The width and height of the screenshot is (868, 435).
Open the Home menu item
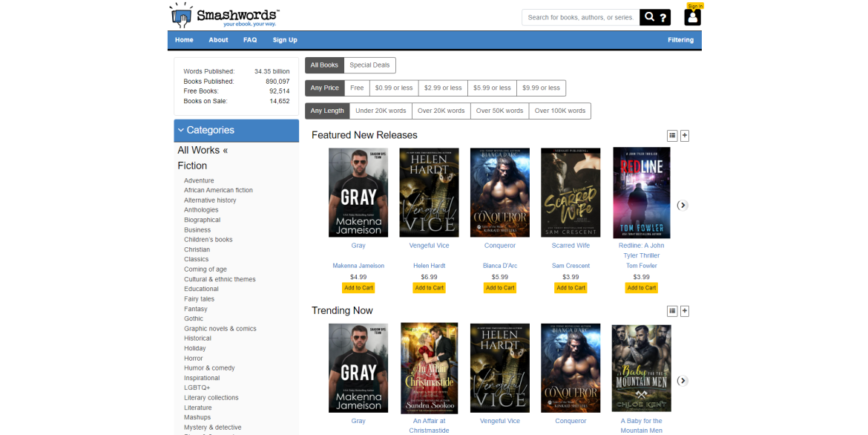[184, 40]
